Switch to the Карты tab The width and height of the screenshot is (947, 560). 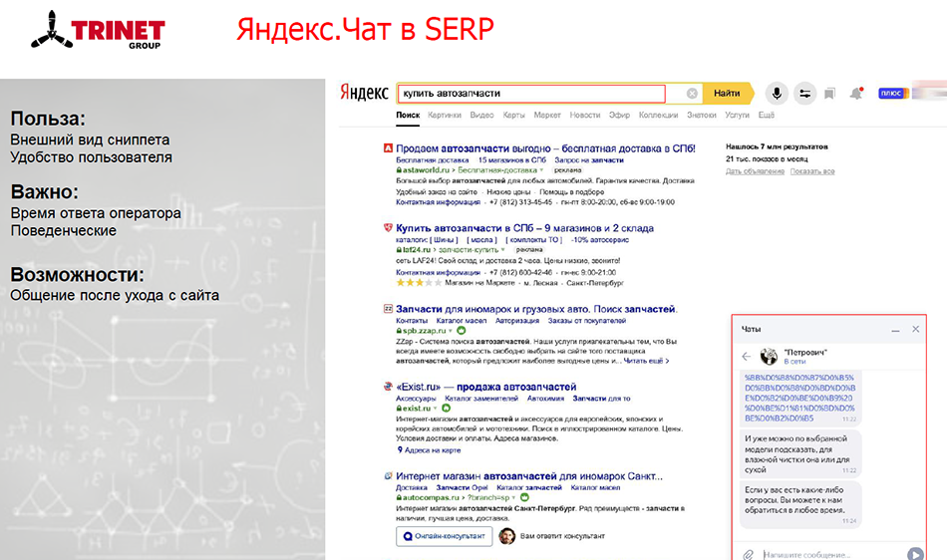pos(514,115)
